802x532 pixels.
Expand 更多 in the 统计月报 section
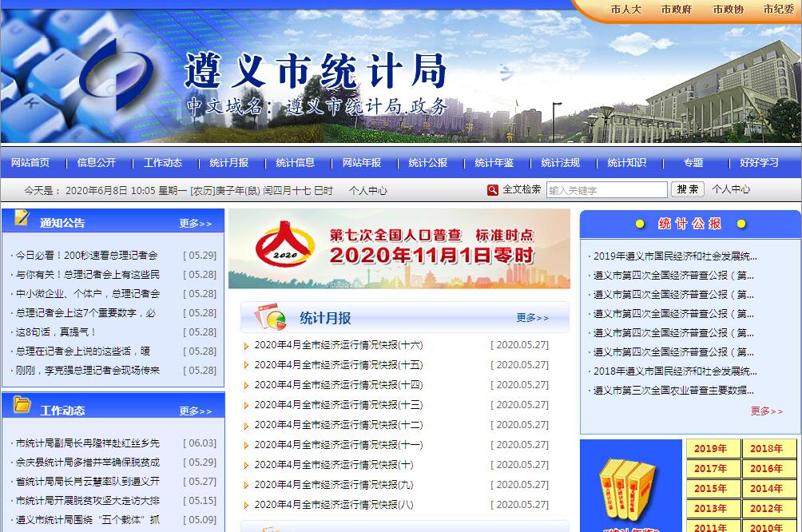pyautogui.click(x=532, y=318)
